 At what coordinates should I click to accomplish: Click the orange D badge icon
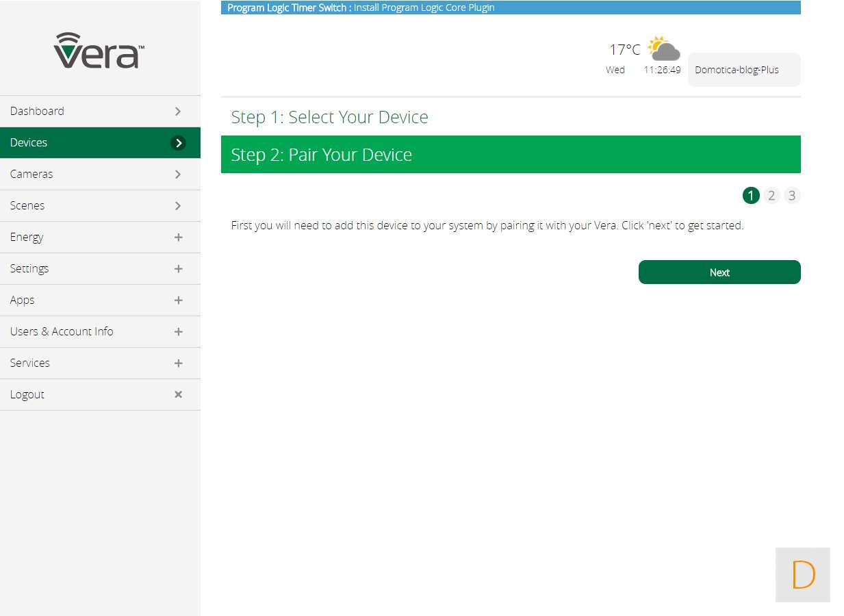pos(802,575)
